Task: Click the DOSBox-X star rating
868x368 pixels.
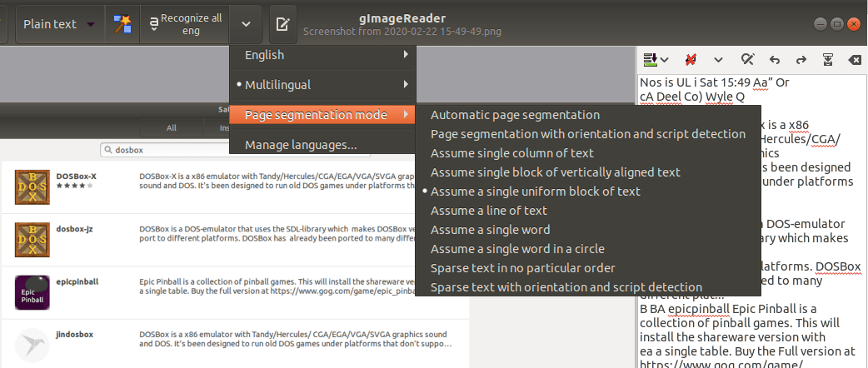Action: [x=75, y=186]
